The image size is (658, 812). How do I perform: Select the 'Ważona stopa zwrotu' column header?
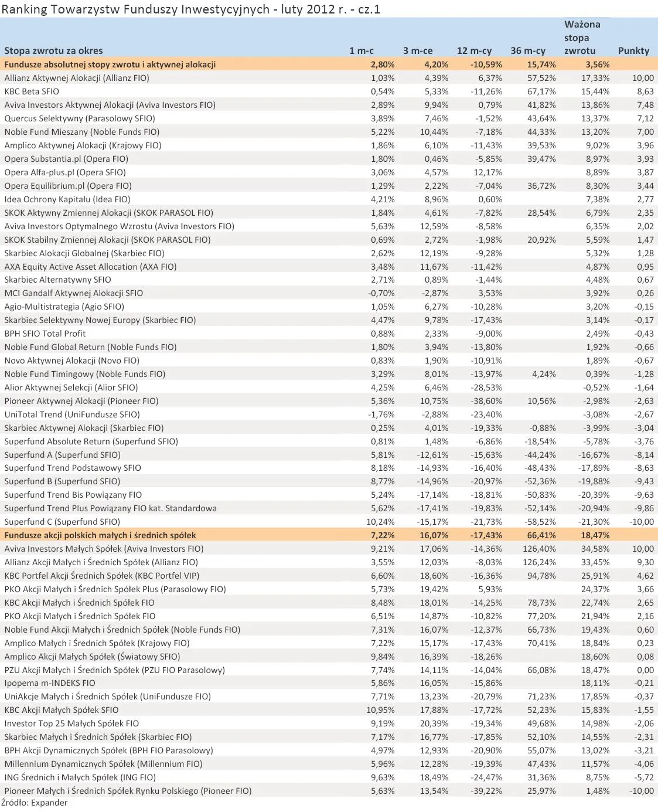[582, 38]
